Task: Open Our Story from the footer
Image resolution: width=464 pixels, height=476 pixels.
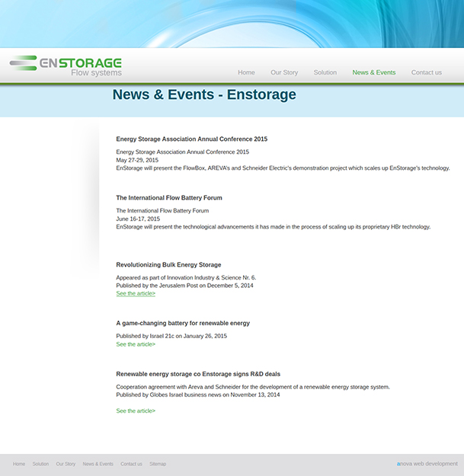Action: pos(66,464)
